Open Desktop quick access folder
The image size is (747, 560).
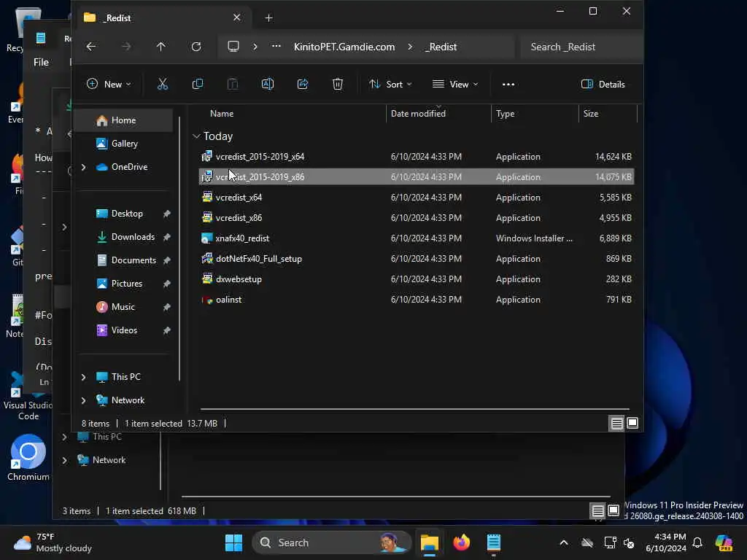click(x=126, y=214)
